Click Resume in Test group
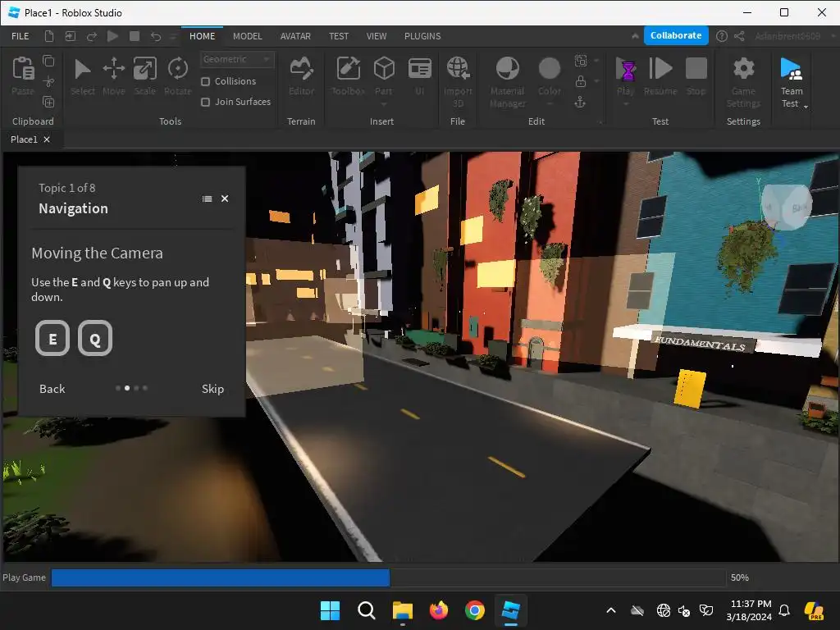840x630 pixels. [x=660, y=69]
